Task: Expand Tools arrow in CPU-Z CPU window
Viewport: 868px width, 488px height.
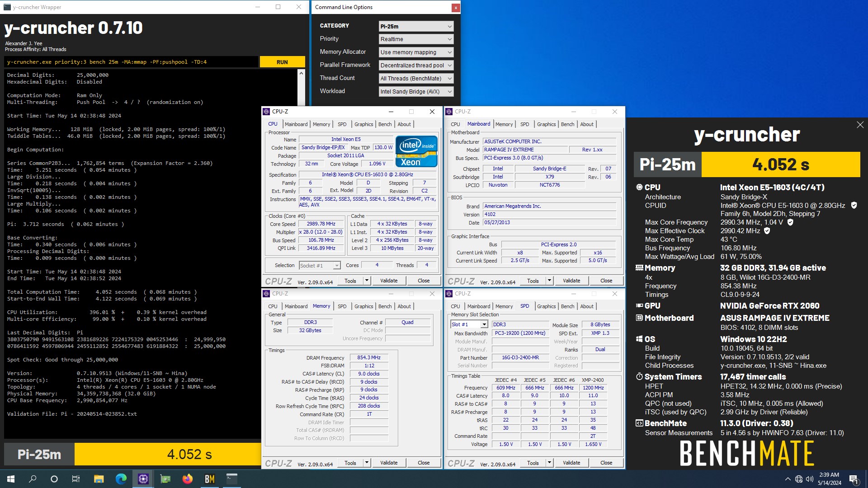Action: click(367, 281)
